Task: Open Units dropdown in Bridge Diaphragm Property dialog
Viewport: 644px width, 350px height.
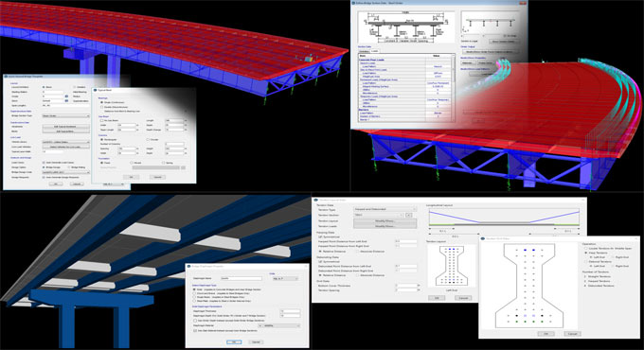Action: pyautogui.click(x=285, y=279)
